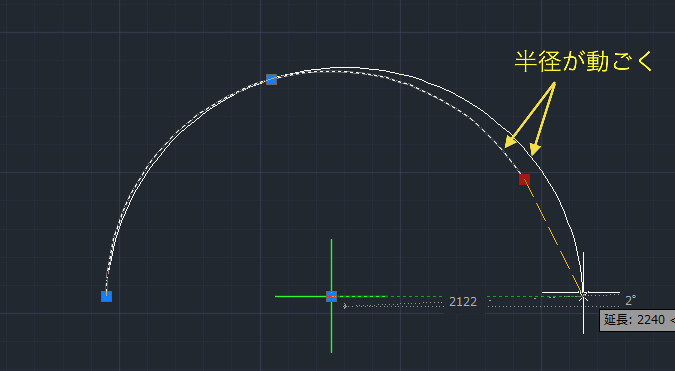Click the left yellow arrowhead tip

point(506,147)
